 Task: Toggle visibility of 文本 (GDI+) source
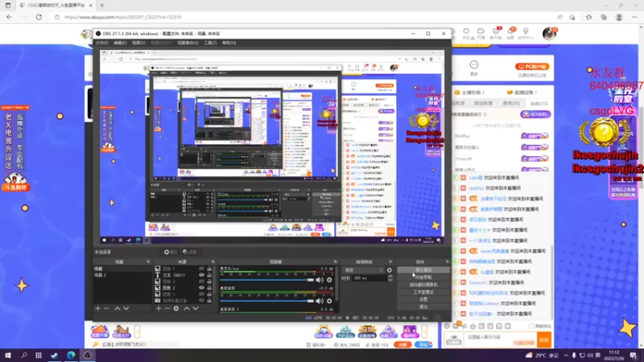pyautogui.click(x=201, y=275)
